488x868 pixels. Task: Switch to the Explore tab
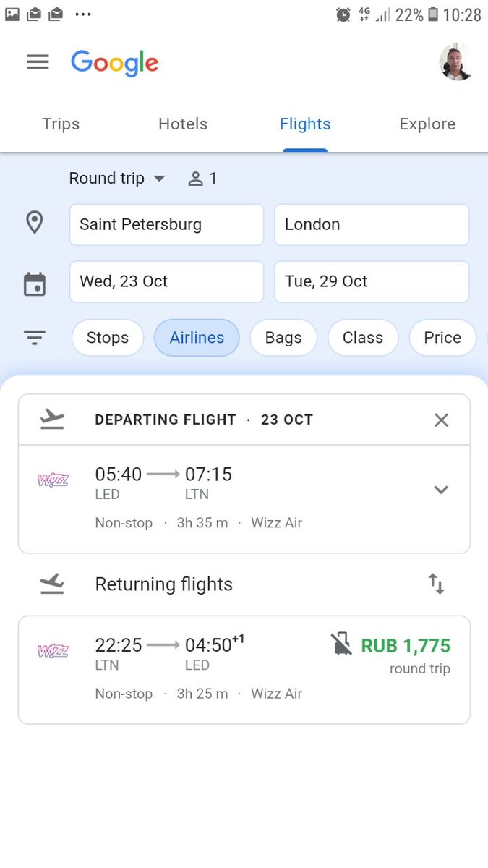point(427,124)
